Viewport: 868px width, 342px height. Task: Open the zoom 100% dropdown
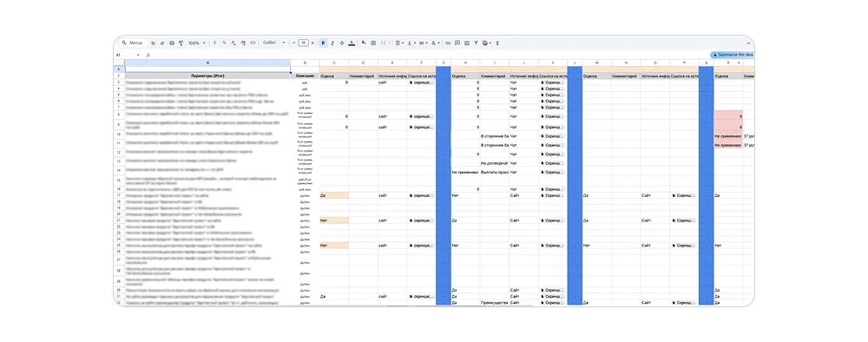pyautogui.click(x=196, y=43)
